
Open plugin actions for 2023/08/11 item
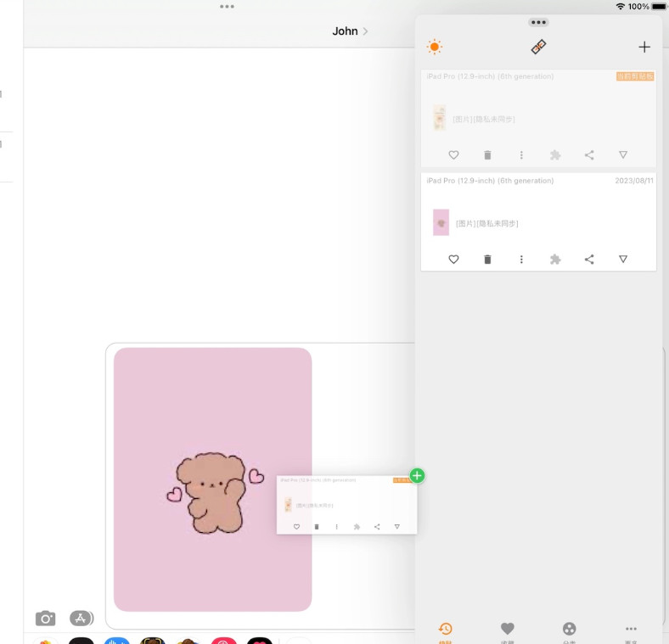point(555,260)
